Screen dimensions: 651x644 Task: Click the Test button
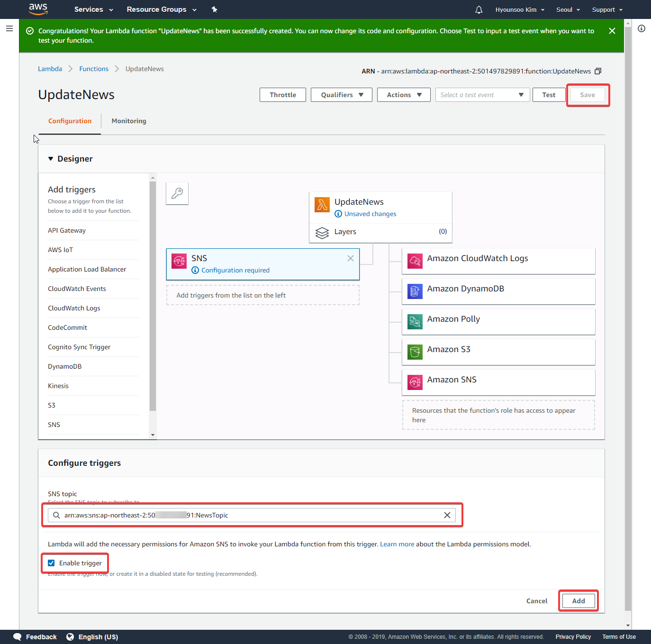(x=549, y=95)
